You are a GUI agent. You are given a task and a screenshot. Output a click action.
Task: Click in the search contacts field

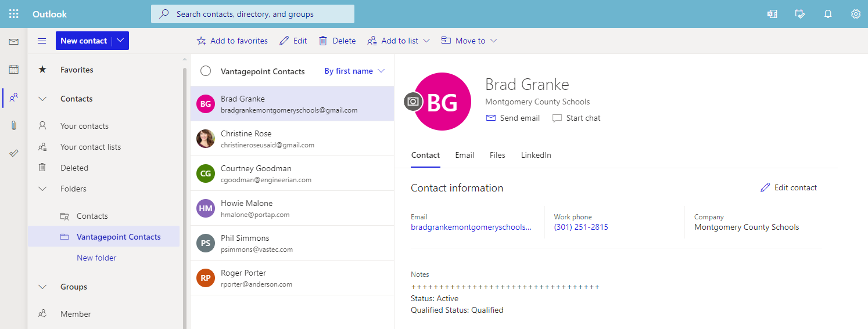(x=253, y=14)
